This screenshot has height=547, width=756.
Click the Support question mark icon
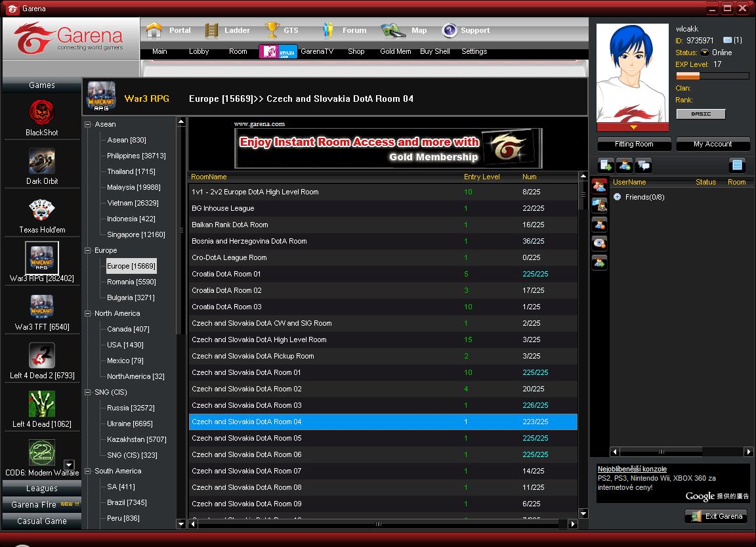click(x=450, y=30)
